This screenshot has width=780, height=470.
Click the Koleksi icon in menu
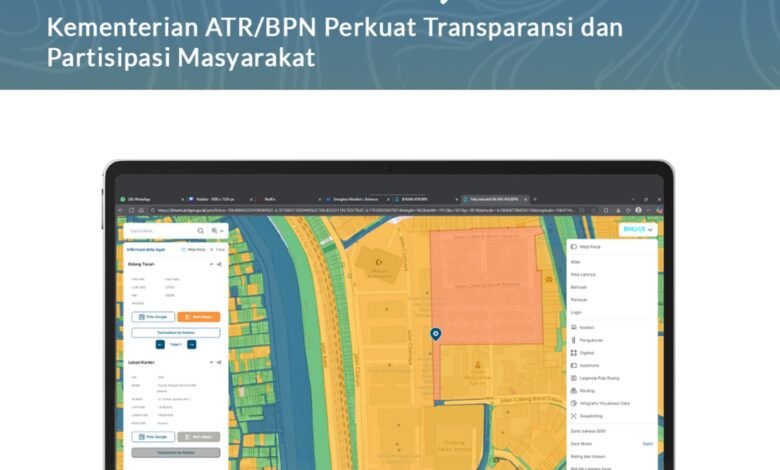click(x=574, y=327)
